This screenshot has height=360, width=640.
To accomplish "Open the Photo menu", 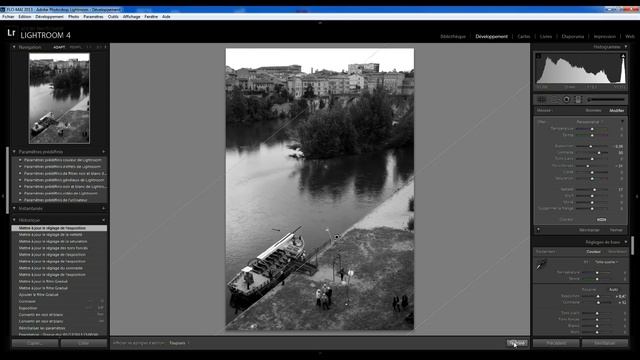I will tap(73, 17).
